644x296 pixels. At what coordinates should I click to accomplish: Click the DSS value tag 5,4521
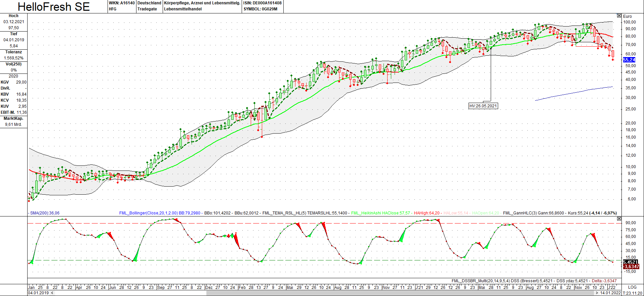(x=631, y=262)
